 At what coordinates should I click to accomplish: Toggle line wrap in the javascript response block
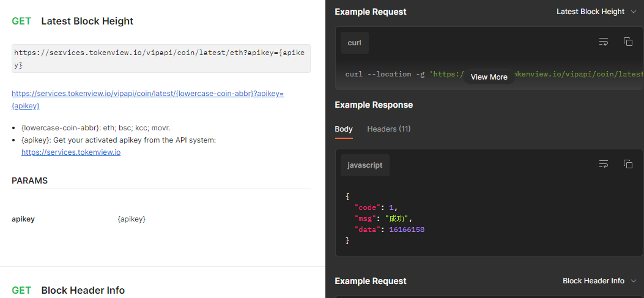click(604, 165)
